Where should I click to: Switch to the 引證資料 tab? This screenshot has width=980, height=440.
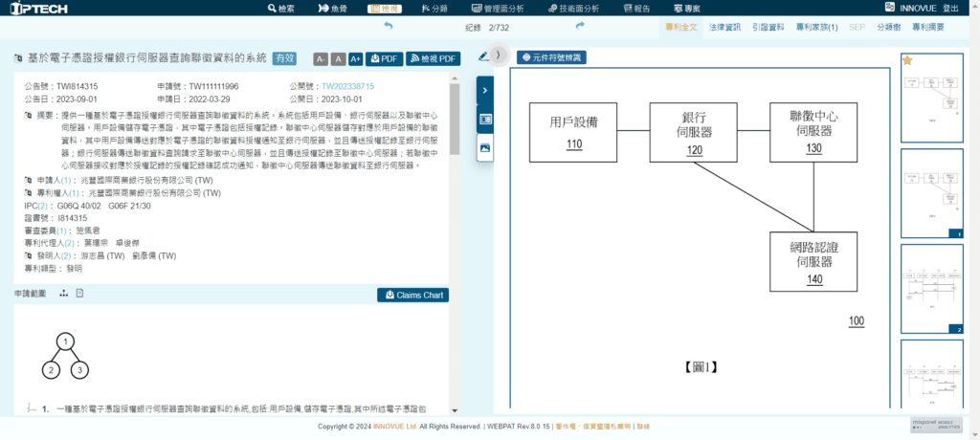click(x=768, y=27)
